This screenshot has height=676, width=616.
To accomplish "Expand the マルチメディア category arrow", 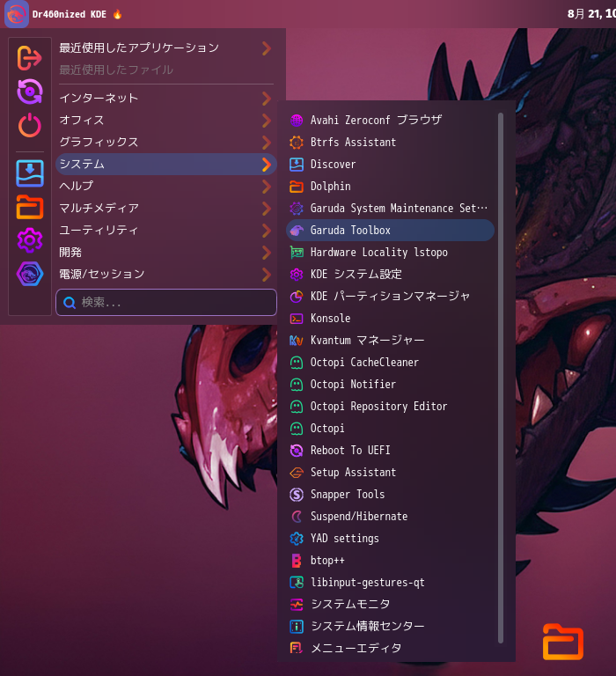I will (x=267, y=209).
